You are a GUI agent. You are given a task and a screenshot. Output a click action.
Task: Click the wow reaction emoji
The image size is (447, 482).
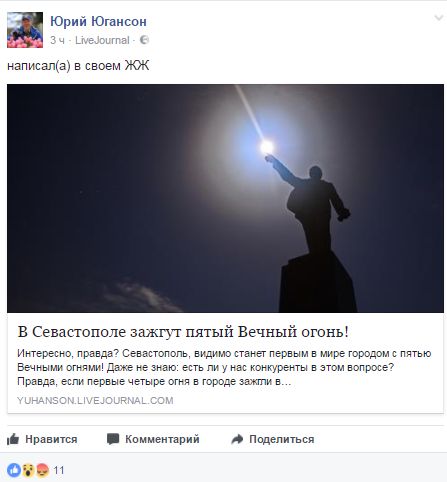28,470
